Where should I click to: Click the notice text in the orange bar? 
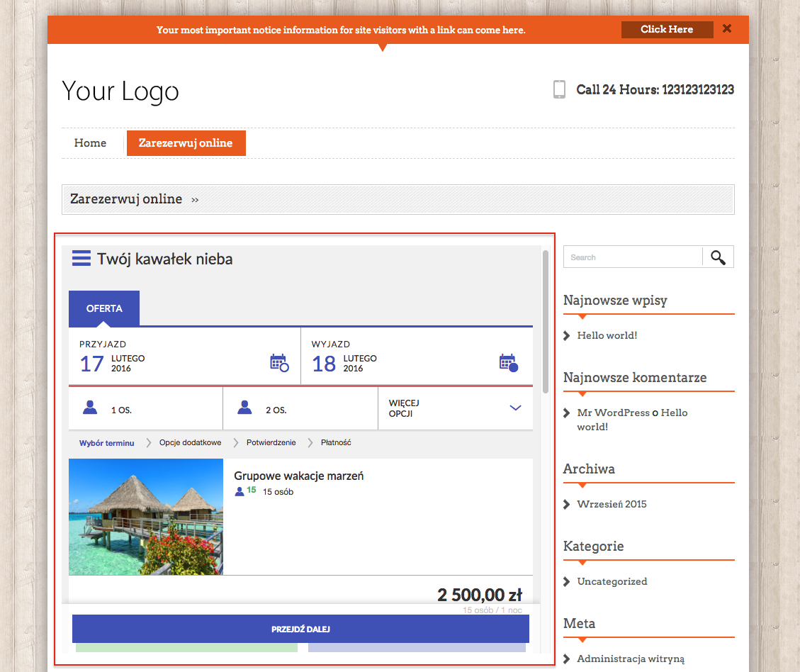[341, 30]
